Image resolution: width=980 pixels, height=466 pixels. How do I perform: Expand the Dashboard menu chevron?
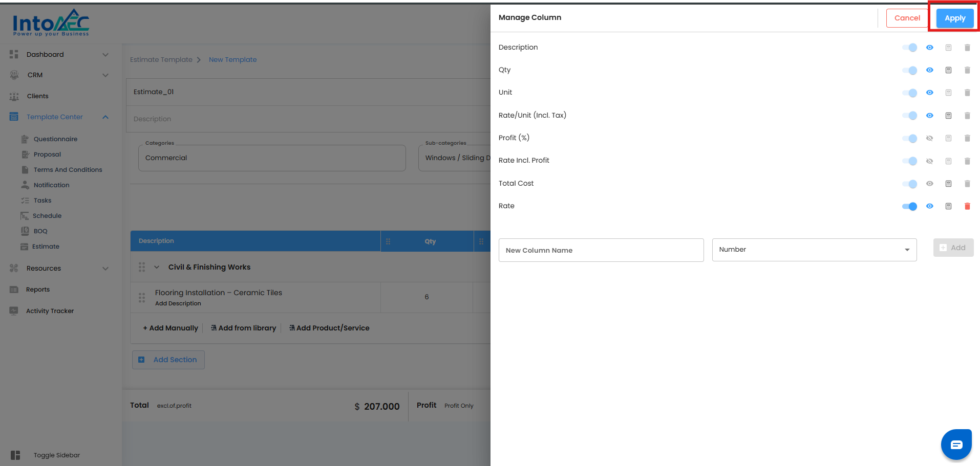tap(105, 55)
